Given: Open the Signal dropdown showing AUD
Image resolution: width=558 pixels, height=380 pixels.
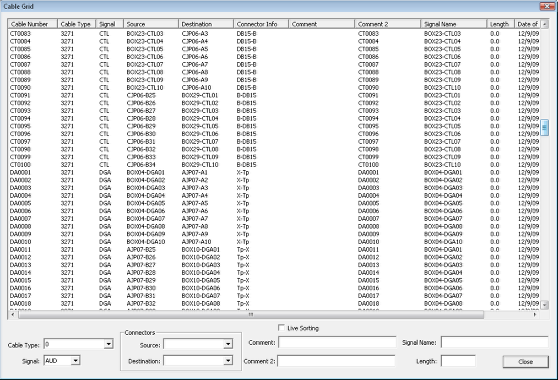Looking at the screenshot, I should click(x=75, y=360).
